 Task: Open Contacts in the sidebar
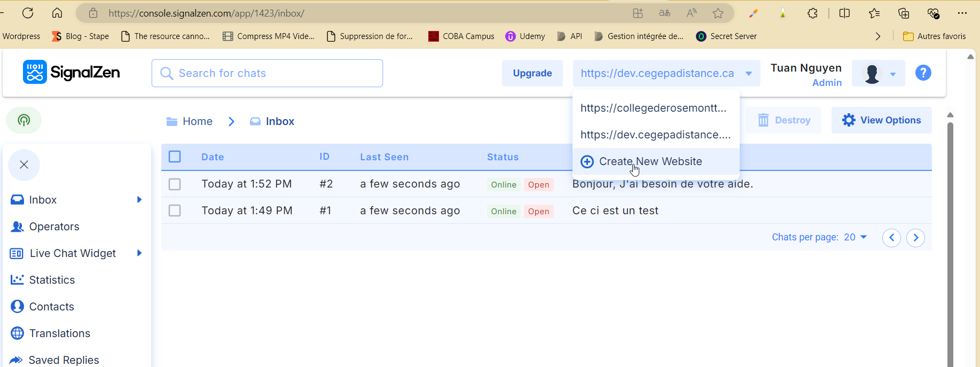tap(51, 307)
